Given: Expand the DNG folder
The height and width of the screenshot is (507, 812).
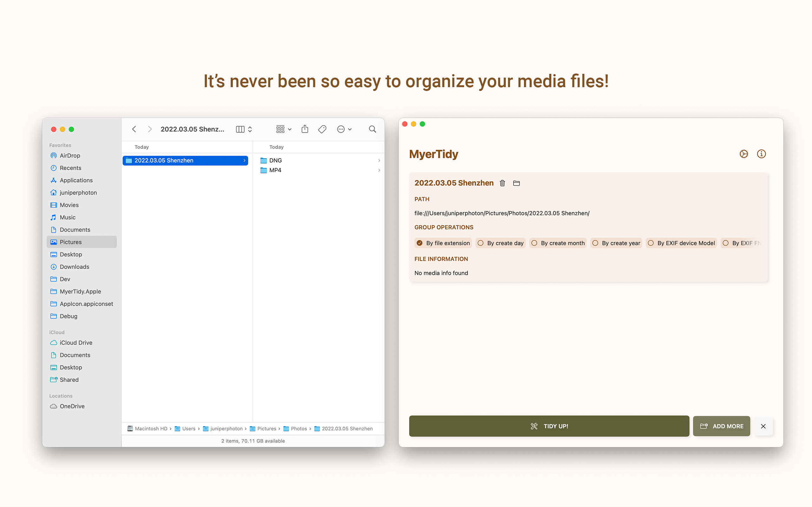Looking at the screenshot, I should point(275,161).
